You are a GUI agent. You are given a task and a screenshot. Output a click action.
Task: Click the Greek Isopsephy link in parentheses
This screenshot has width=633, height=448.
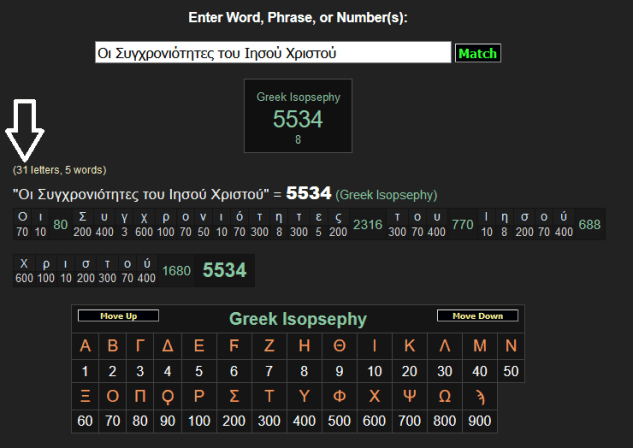tap(386, 194)
